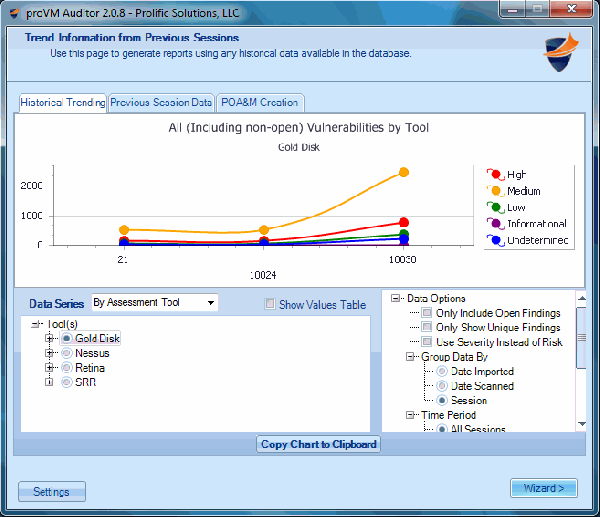Screen dimensions: 600x517
Task: Click the High legend marker
Action: pyautogui.click(x=496, y=175)
